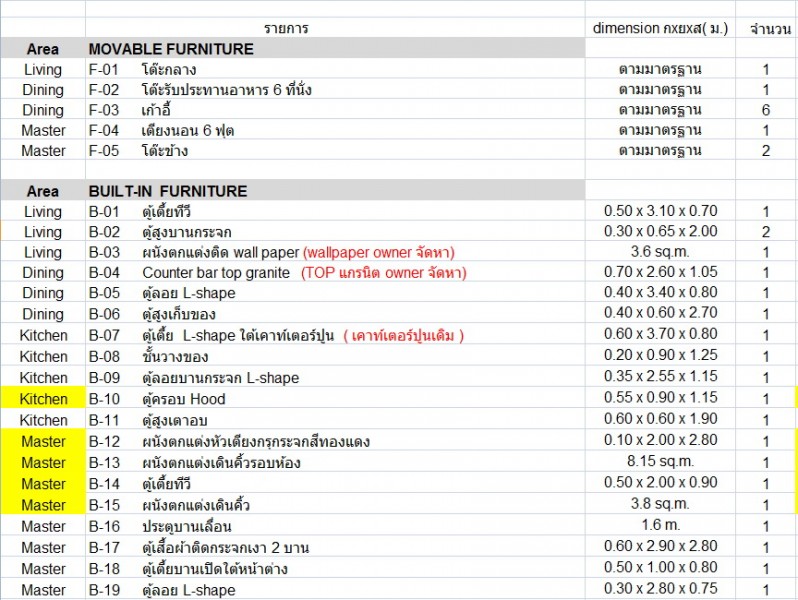Select dimension 0.60 x 3.70 x 0.80

[x=660, y=335]
